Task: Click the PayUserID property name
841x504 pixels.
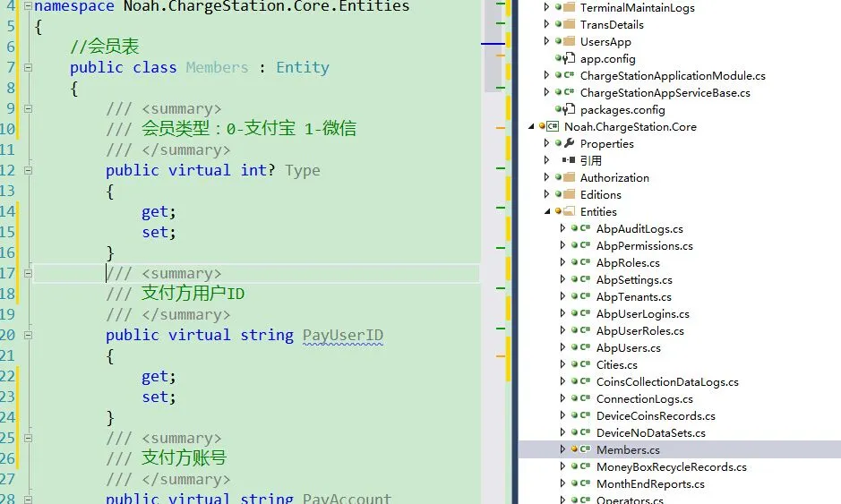Action: pyautogui.click(x=343, y=335)
